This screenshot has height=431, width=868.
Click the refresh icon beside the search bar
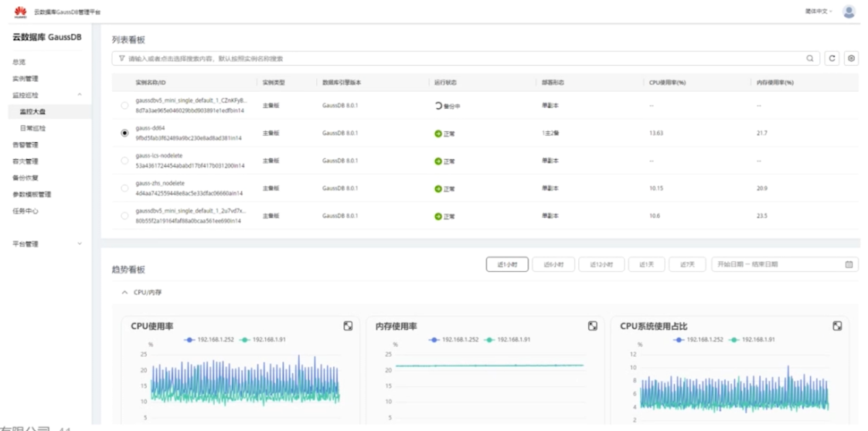pos(832,59)
